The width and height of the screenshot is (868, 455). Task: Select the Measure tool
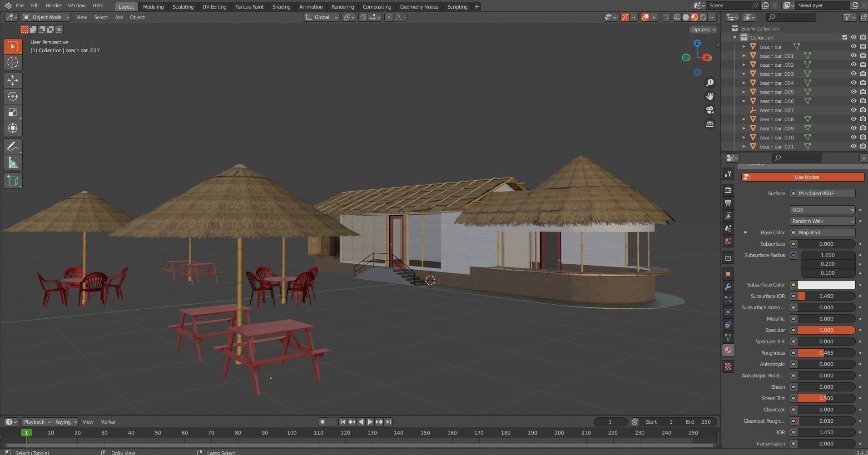click(13, 162)
